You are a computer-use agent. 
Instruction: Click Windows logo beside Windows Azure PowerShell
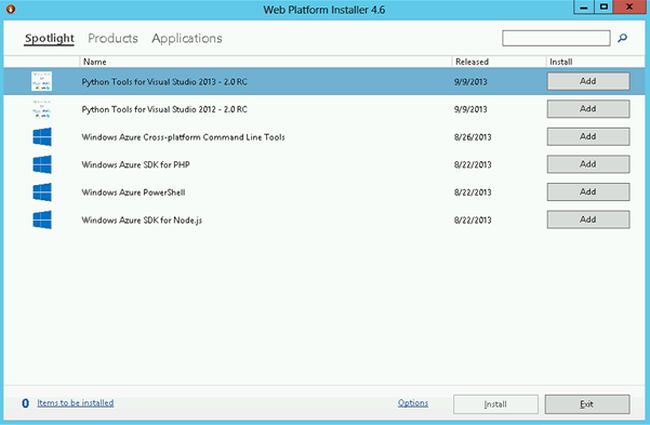[42, 192]
